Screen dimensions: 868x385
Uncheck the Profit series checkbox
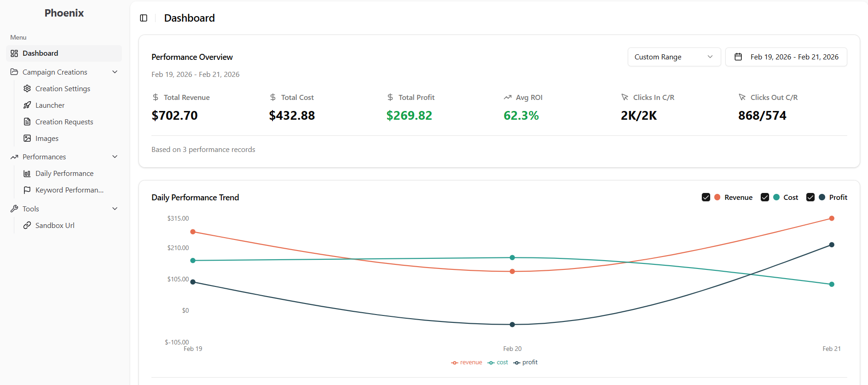pyautogui.click(x=811, y=197)
